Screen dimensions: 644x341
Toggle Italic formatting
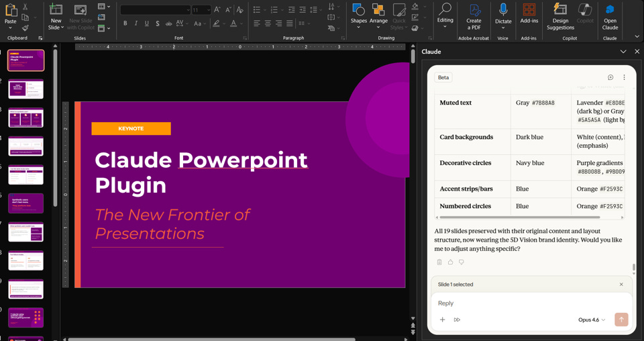(136, 23)
